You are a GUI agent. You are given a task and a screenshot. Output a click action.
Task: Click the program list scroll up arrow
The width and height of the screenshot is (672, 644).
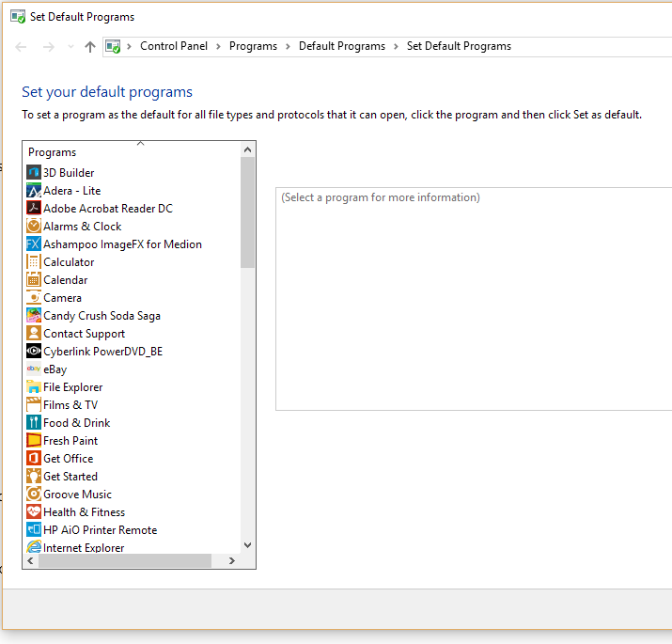click(247, 149)
